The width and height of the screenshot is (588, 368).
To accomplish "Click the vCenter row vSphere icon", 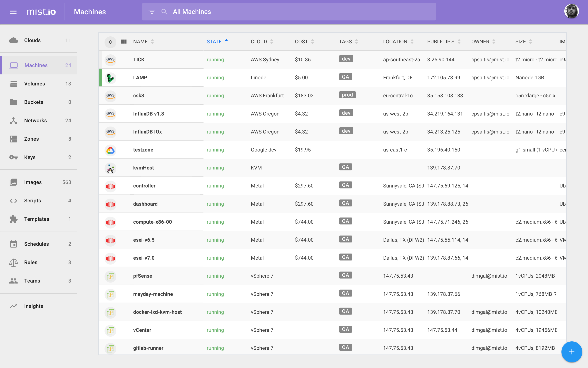I will (x=110, y=331).
